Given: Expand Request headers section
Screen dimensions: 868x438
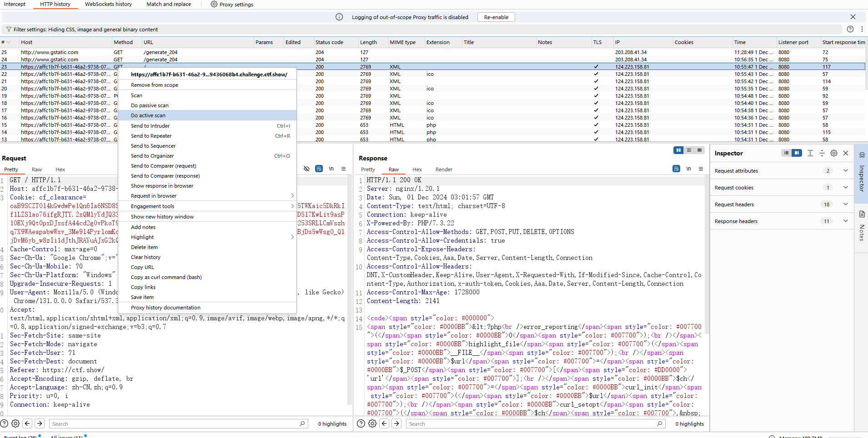Looking at the screenshot, I should point(846,204).
